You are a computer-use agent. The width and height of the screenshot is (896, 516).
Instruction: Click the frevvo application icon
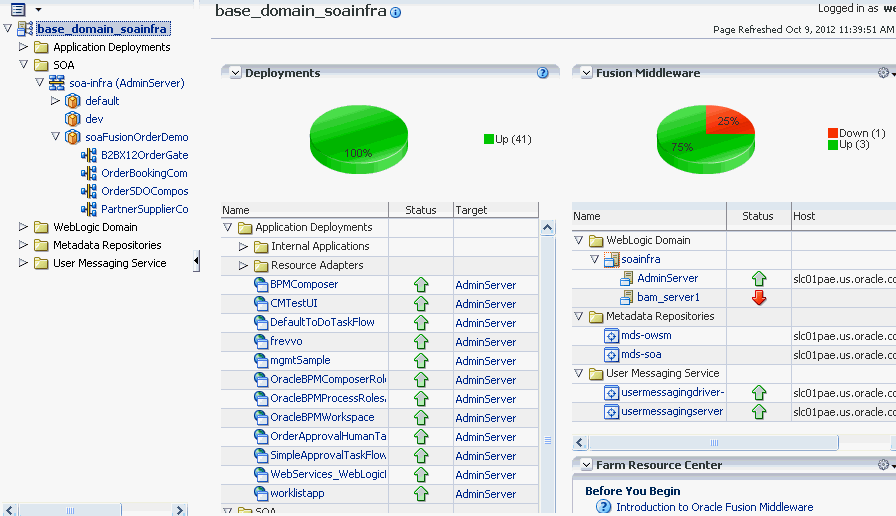261,342
